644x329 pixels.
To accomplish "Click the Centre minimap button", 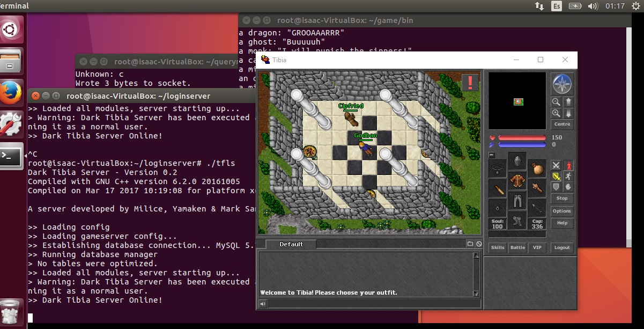I will [562, 125].
